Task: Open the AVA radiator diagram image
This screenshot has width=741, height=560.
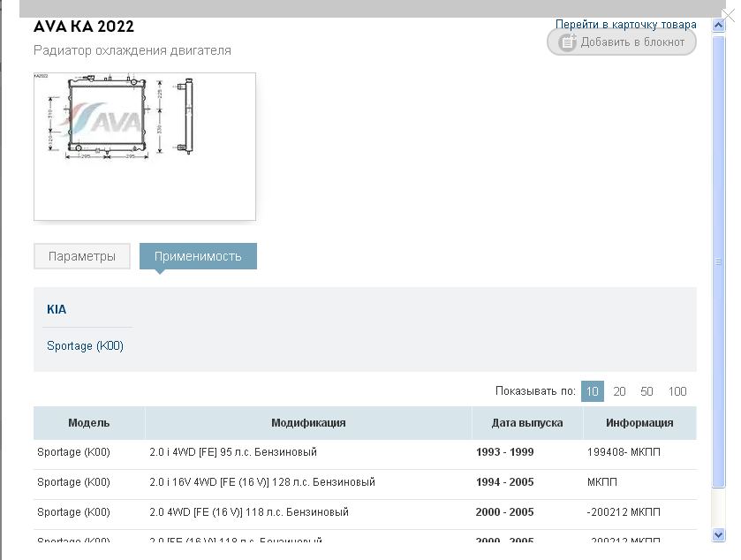Action: [144, 146]
